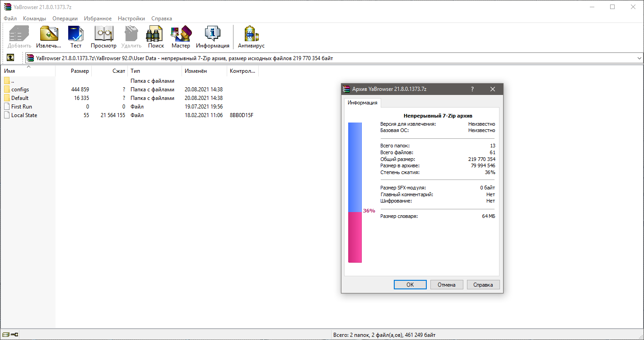
Task: Click the Local State file icon
Action: [x=7, y=115]
